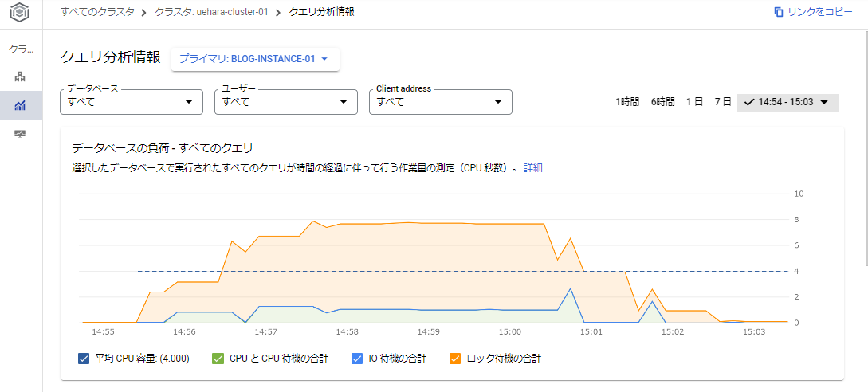Open the 詳細 link

532,168
